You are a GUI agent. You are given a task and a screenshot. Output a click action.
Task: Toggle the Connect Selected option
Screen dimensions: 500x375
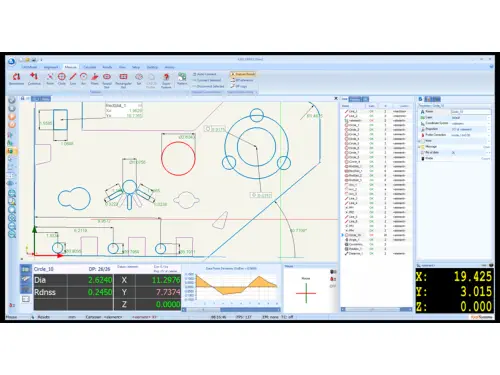(207, 80)
